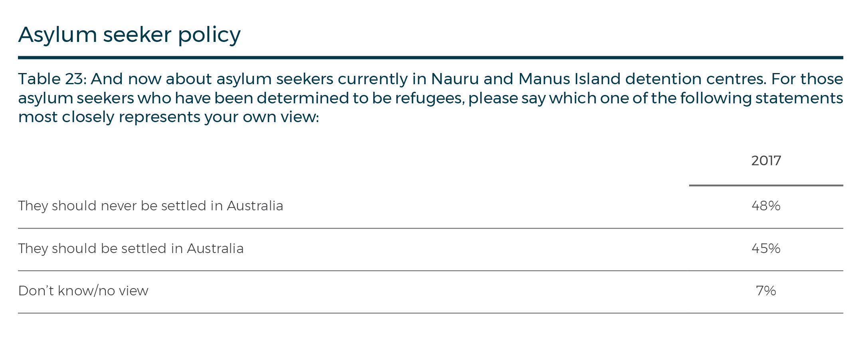Screen dimensions: 868x346
Task: Click the divider line below the 48% row
Action: point(430,229)
